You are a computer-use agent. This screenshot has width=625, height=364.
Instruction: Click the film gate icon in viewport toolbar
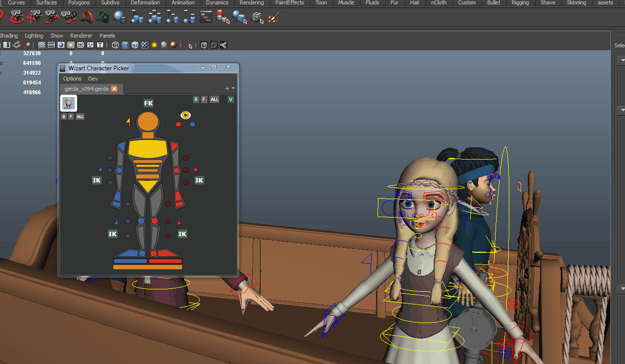point(51,45)
